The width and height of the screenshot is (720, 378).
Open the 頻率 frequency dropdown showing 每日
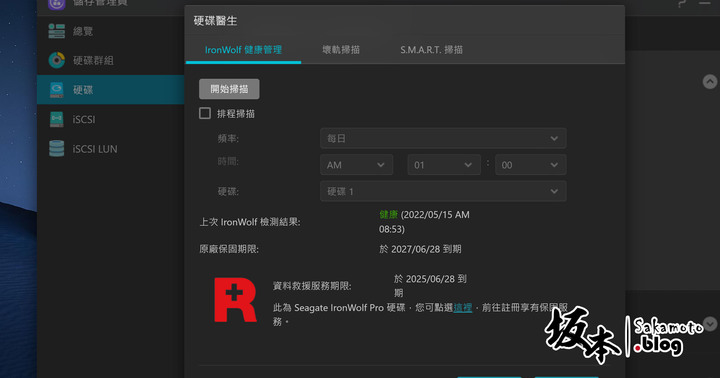click(x=443, y=138)
